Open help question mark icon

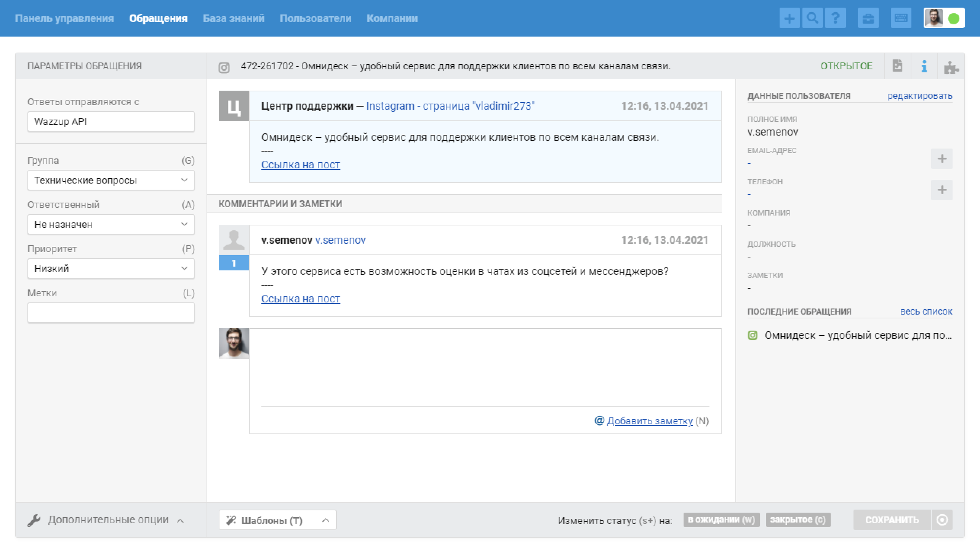click(835, 18)
